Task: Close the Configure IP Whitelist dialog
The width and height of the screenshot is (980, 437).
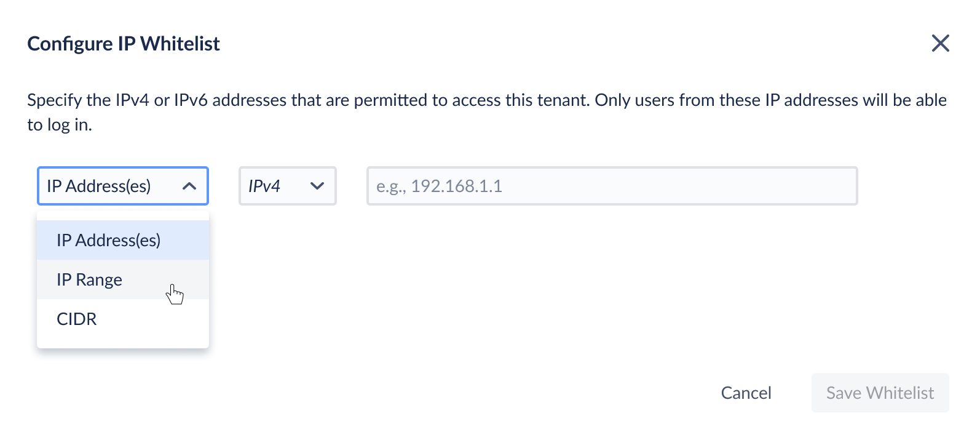Action: click(x=940, y=43)
